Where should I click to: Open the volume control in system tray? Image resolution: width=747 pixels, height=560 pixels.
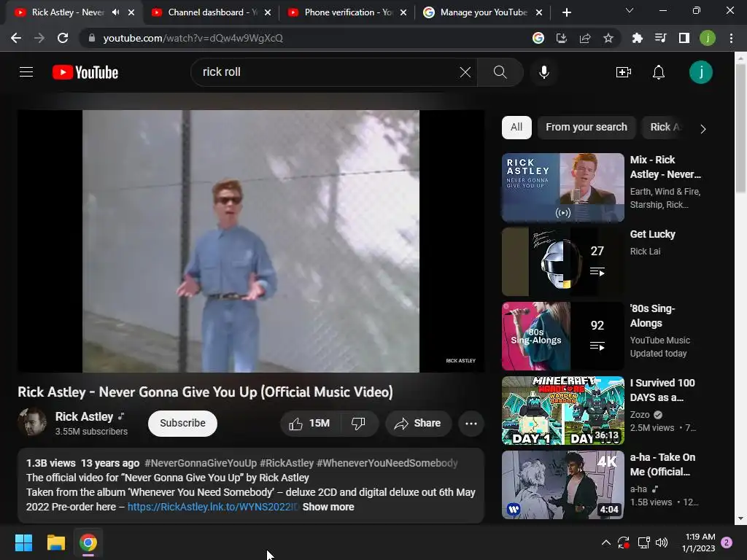662,542
